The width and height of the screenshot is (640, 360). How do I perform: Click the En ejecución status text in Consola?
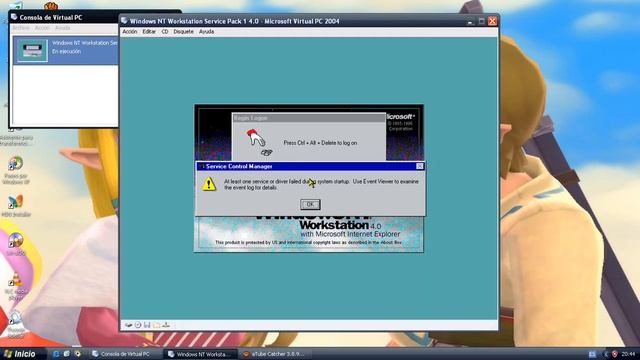[66, 51]
